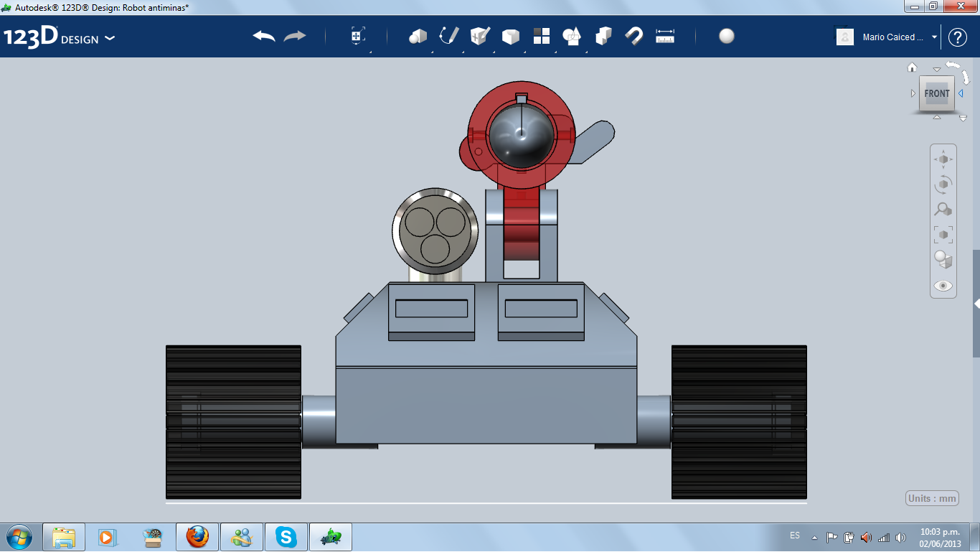This screenshot has width=980, height=552.
Task: Open the view cube options dropdown arrow
Action: 963,118
